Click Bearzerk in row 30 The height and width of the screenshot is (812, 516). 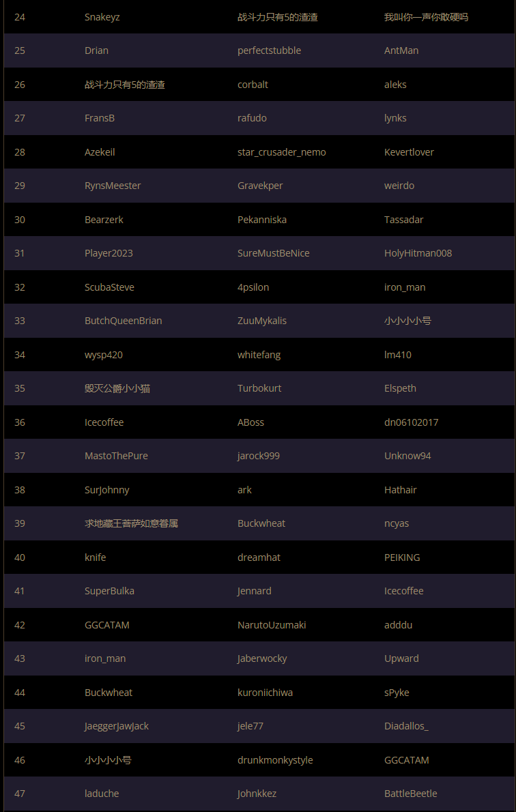pyautogui.click(x=104, y=220)
